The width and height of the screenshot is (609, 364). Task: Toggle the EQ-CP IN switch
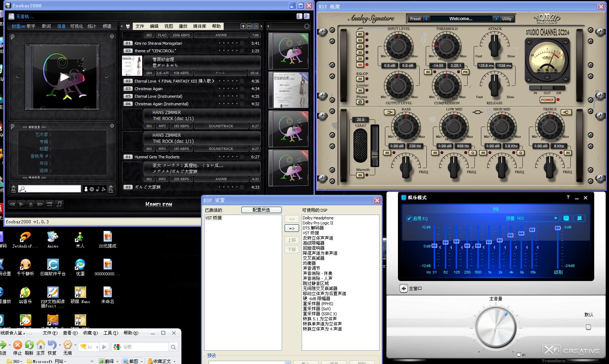(360, 79)
